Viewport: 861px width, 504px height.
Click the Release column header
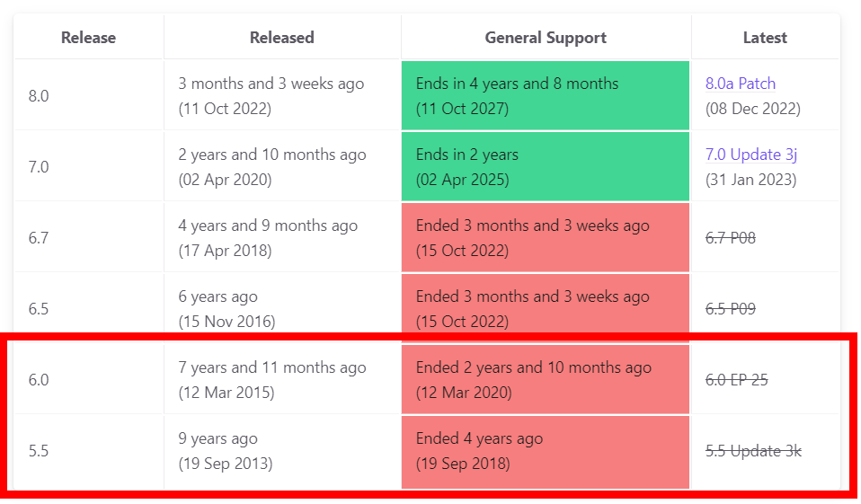pyautogui.click(x=88, y=38)
